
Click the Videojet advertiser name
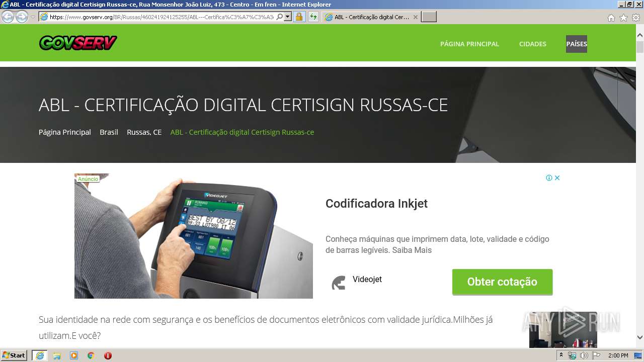[367, 279]
